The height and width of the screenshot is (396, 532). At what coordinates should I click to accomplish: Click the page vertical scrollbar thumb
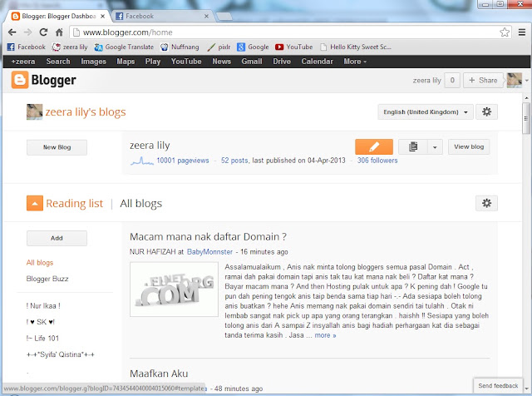[x=526, y=119]
